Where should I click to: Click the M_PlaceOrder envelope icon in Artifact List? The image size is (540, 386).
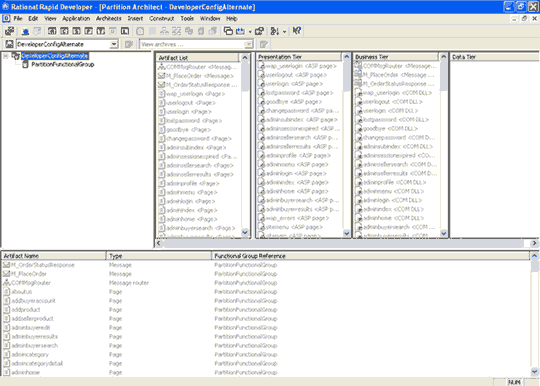162,76
